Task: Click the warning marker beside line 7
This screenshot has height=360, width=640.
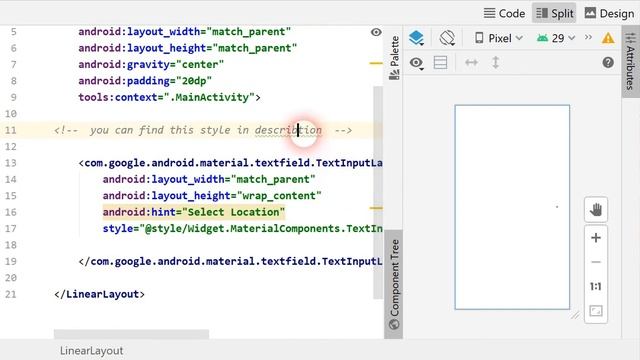Action: coord(376,63)
